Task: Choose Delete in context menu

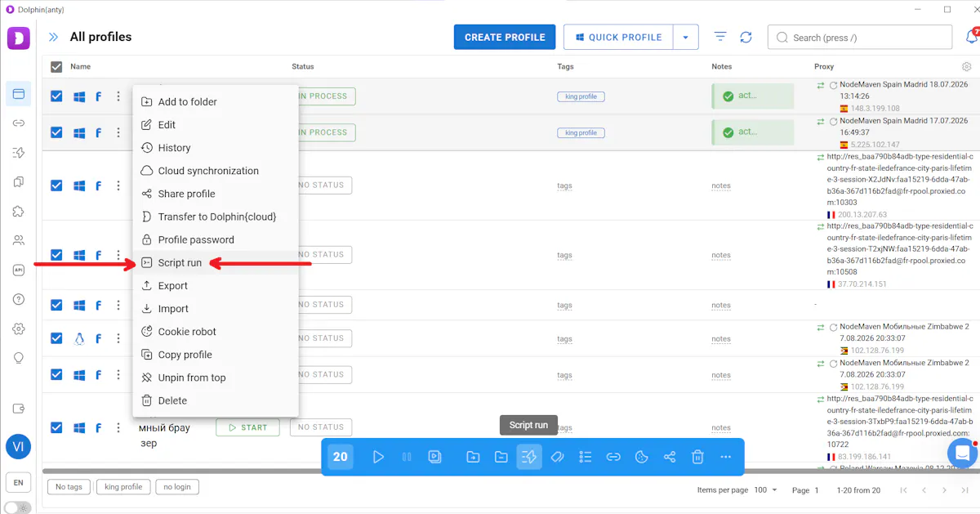Action: 216,400
